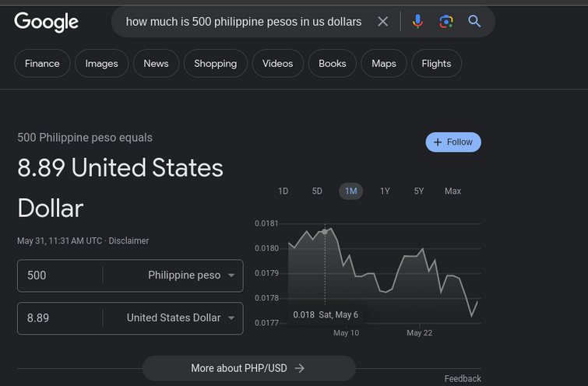Open More about PHP/USD
Image resolution: width=588 pixels, height=386 pixels.
[x=248, y=368]
